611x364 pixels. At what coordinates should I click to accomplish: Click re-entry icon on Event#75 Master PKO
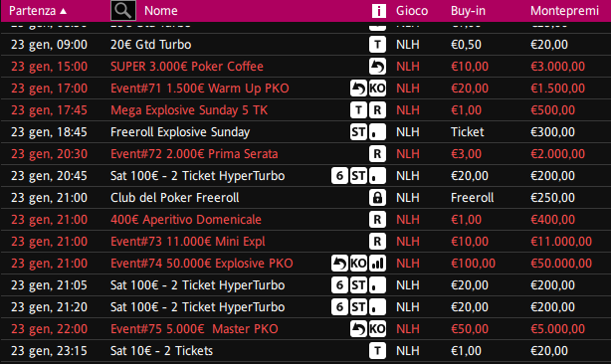pyautogui.click(x=358, y=329)
